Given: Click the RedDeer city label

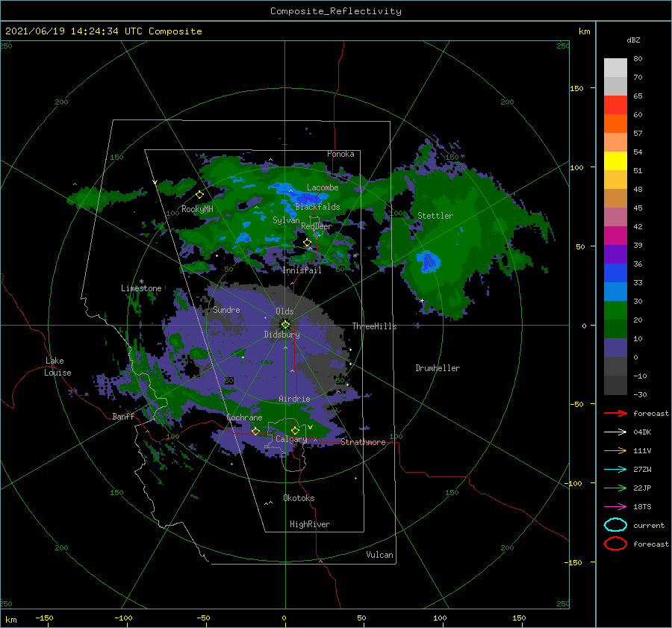Looking at the screenshot, I should (x=317, y=226).
